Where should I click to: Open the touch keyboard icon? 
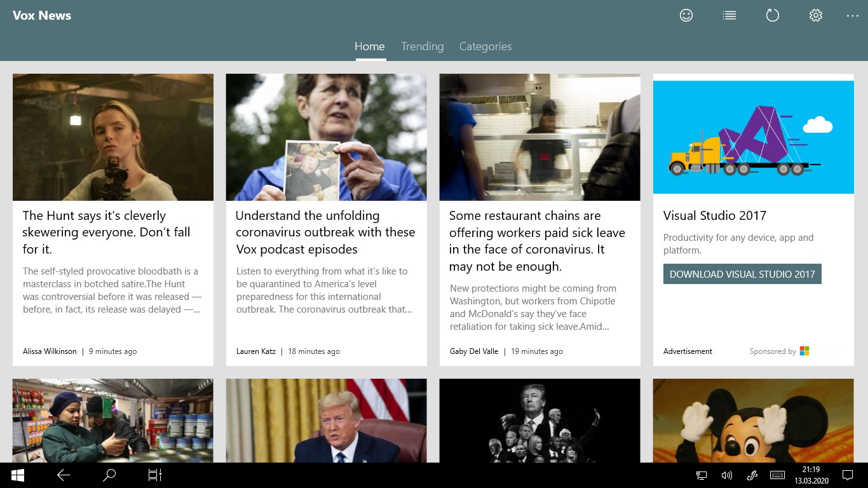point(776,475)
